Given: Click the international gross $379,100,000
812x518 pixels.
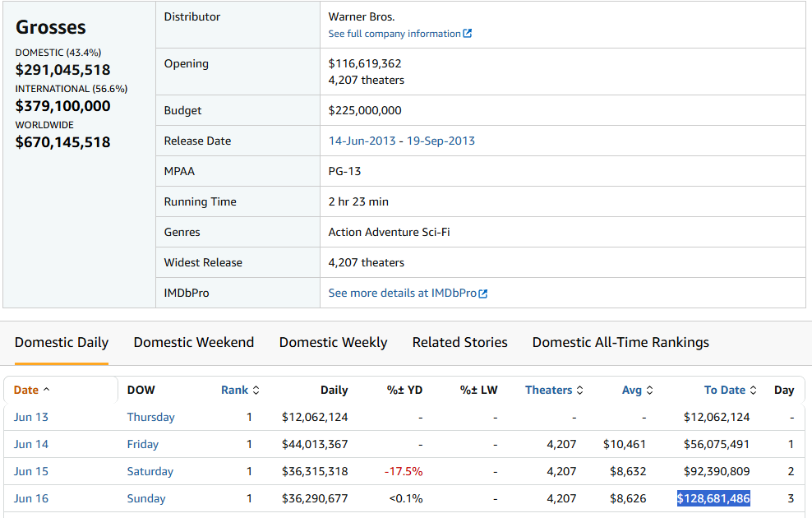Looking at the screenshot, I should point(62,106).
